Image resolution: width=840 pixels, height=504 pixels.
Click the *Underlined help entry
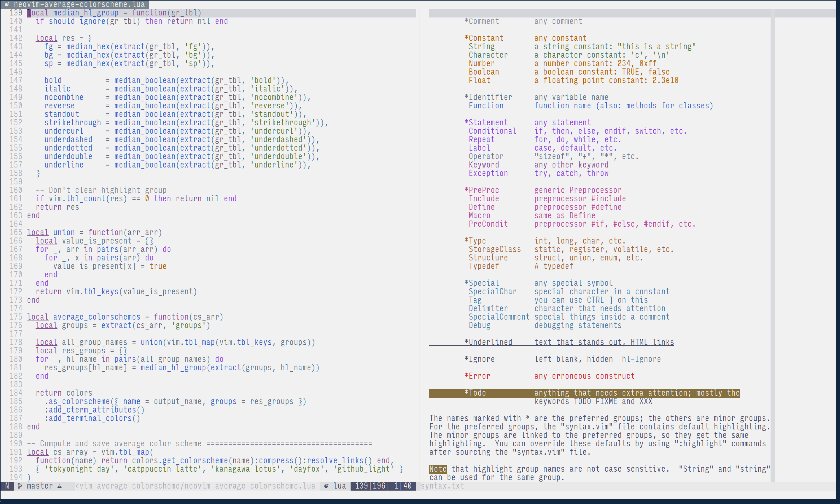(x=488, y=342)
